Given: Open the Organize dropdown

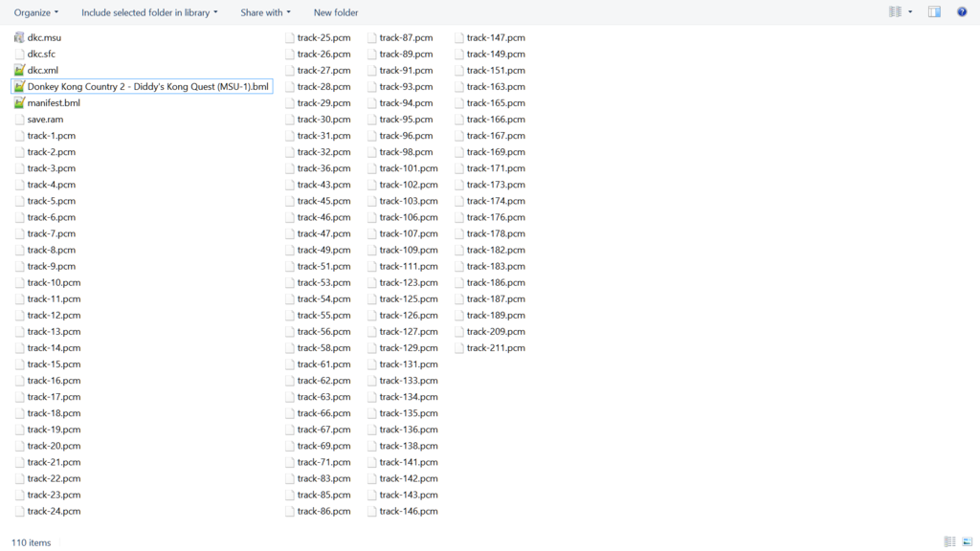Looking at the screenshot, I should click(x=35, y=12).
